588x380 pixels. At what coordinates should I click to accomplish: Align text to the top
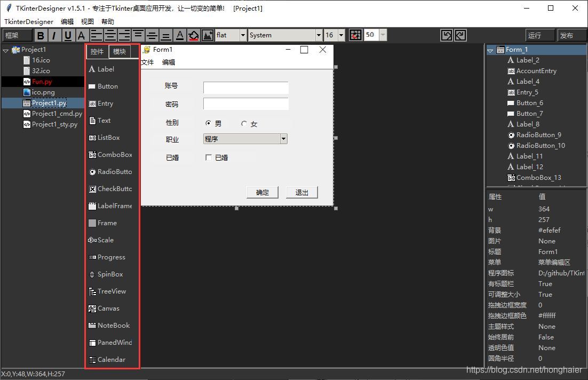pyautogui.click(x=138, y=35)
